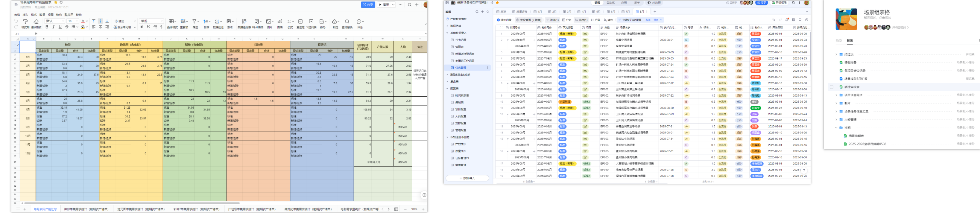980x213 pixels.
Task: Star the 场景组每月产能监控表 document
Action: (x=56, y=2)
